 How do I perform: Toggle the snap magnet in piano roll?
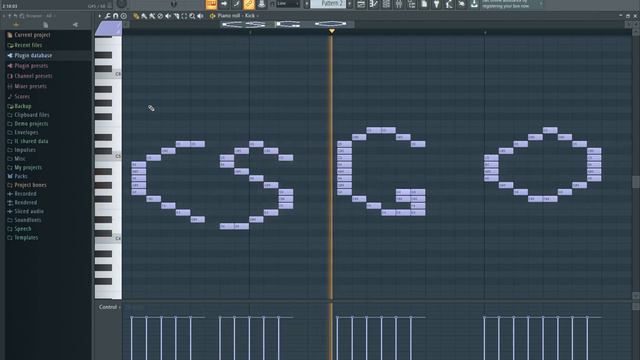click(116, 16)
